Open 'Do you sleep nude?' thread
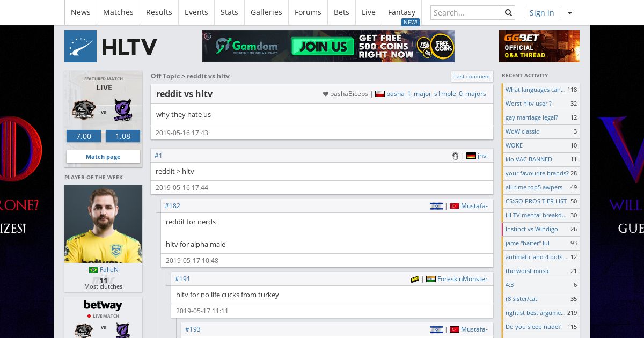The width and height of the screenshot is (644, 338). pos(541,327)
